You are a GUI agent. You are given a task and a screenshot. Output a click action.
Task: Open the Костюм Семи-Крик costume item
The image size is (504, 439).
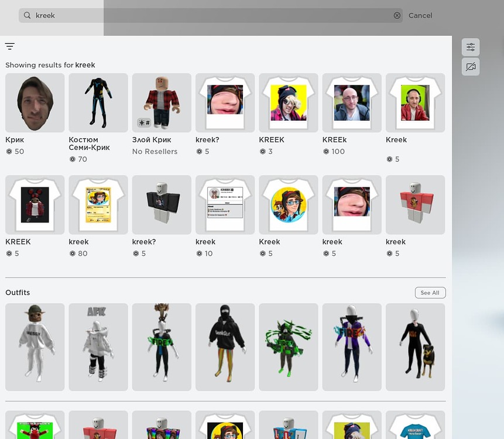tap(98, 102)
